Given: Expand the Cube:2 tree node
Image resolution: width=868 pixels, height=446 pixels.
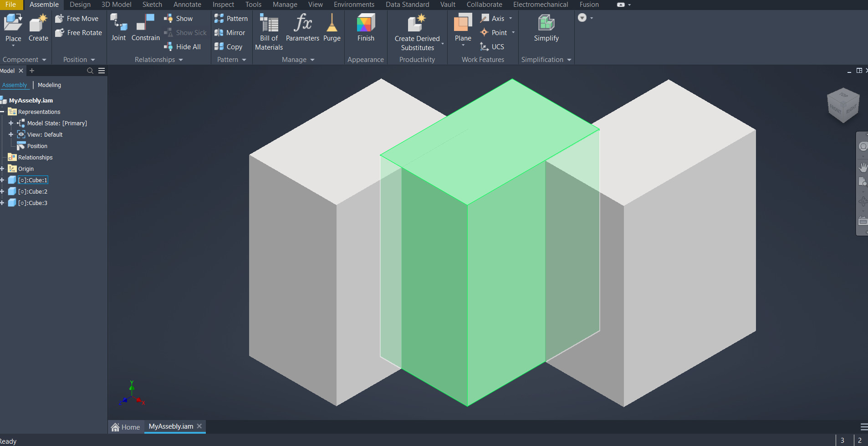Looking at the screenshot, I should (x=2, y=191).
